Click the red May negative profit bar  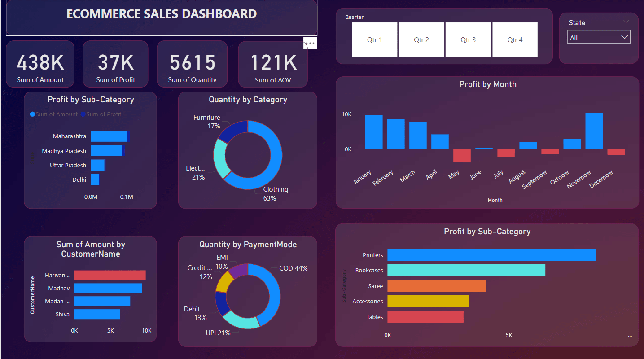[462, 155]
